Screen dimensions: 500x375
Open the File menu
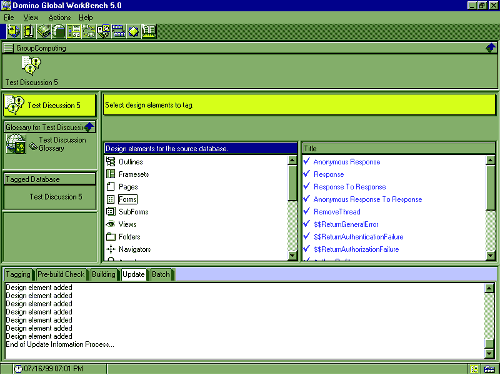click(9, 17)
